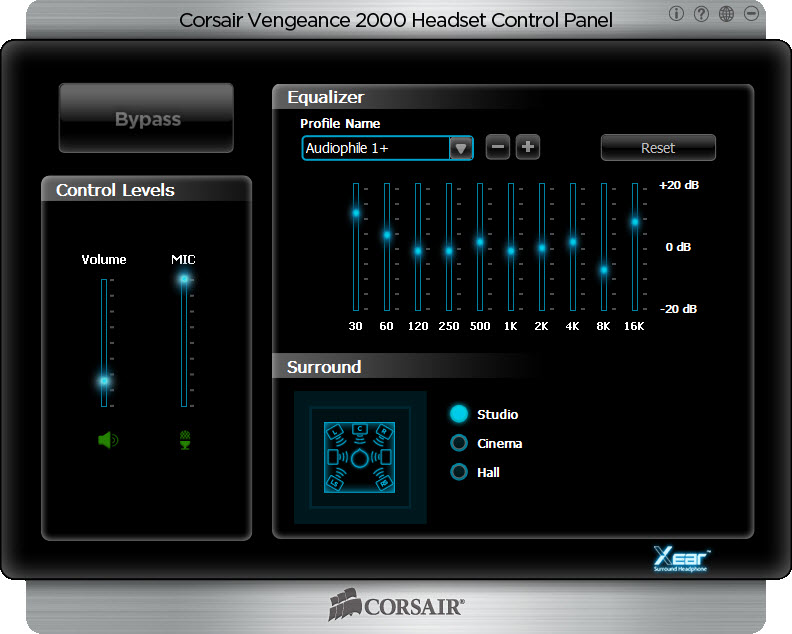Delete profile with the minus button
Image resolution: width=792 pixels, height=634 pixels.
(x=498, y=147)
